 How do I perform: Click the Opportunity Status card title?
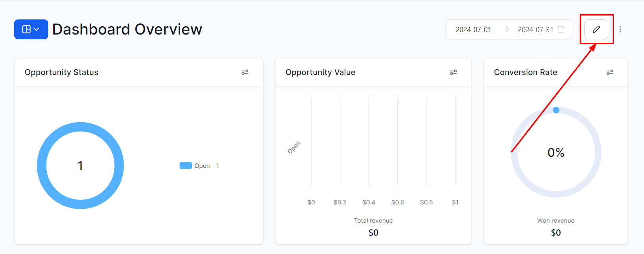pyautogui.click(x=62, y=72)
